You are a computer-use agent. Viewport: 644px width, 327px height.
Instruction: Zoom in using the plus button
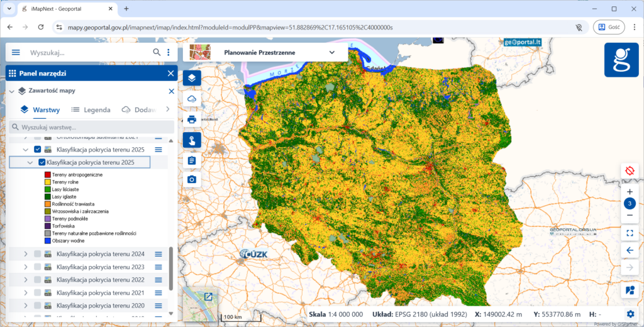coord(630,191)
